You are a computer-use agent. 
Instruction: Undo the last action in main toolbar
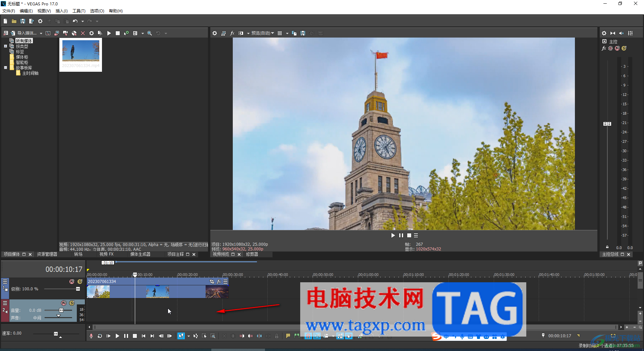click(75, 21)
